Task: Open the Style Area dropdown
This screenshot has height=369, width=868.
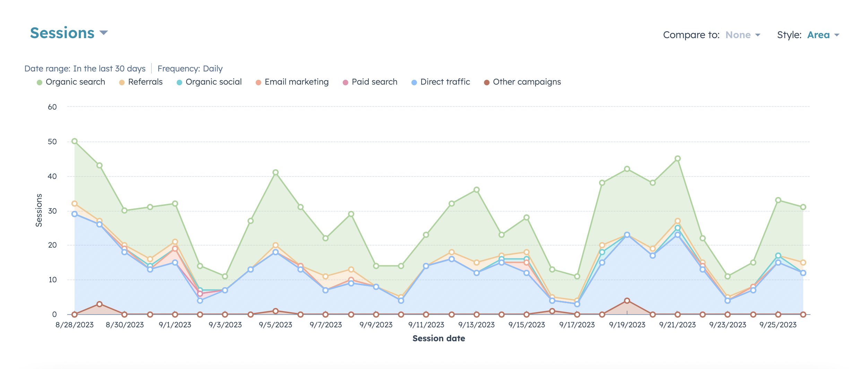Action: [x=823, y=35]
